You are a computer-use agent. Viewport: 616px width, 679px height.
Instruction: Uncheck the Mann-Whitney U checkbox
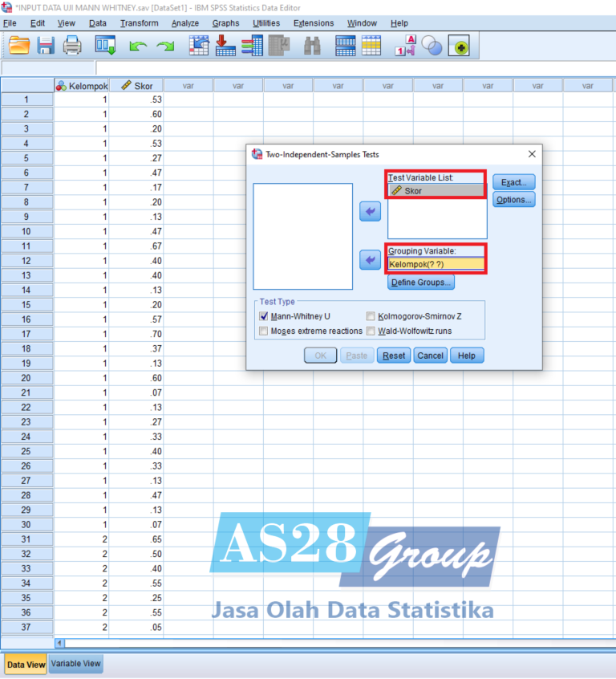pyautogui.click(x=264, y=316)
